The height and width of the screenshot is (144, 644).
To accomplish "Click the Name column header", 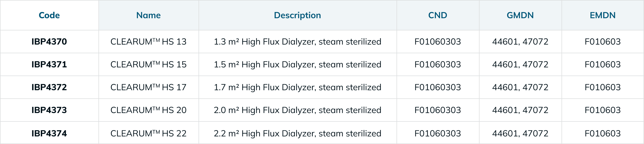I will coord(148,15).
